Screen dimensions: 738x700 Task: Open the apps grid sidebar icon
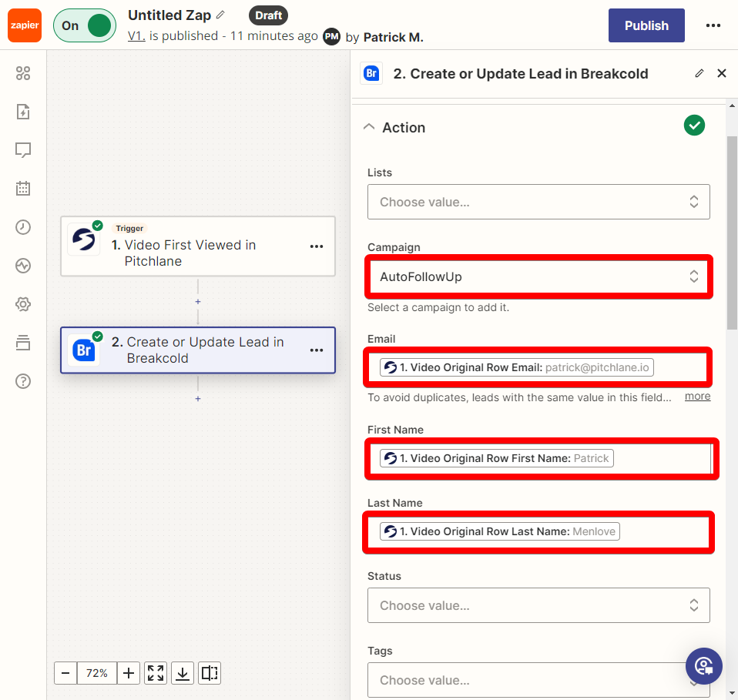tap(23, 73)
